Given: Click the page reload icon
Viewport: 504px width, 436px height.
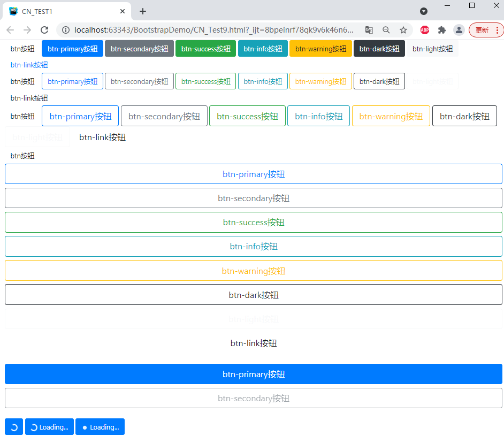Looking at the screenshot, I should tap(45, 30).
